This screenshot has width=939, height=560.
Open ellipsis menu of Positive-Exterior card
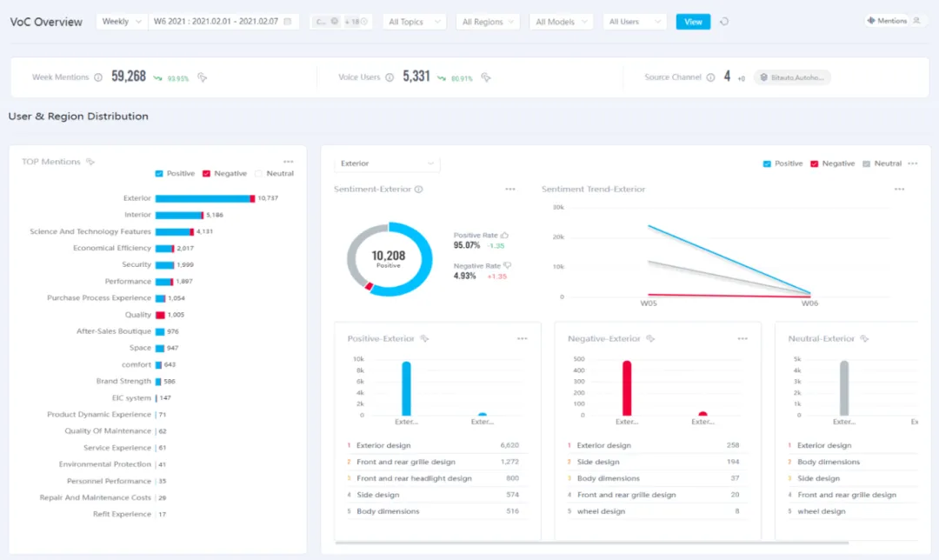(522, 338)
